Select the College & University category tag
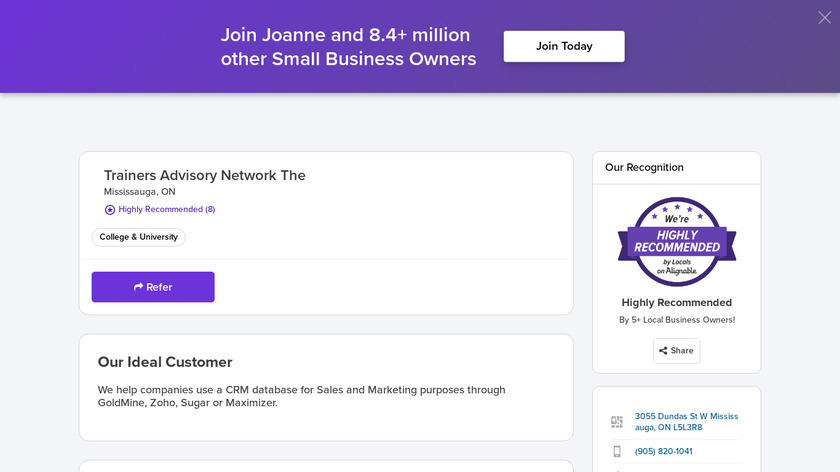 [x=139, y=237]
